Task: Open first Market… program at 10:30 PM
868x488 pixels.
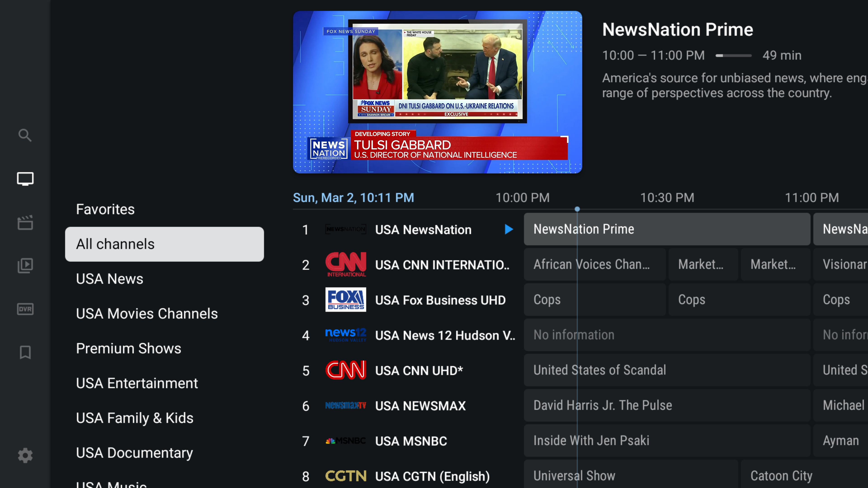Action: point(703,264)
